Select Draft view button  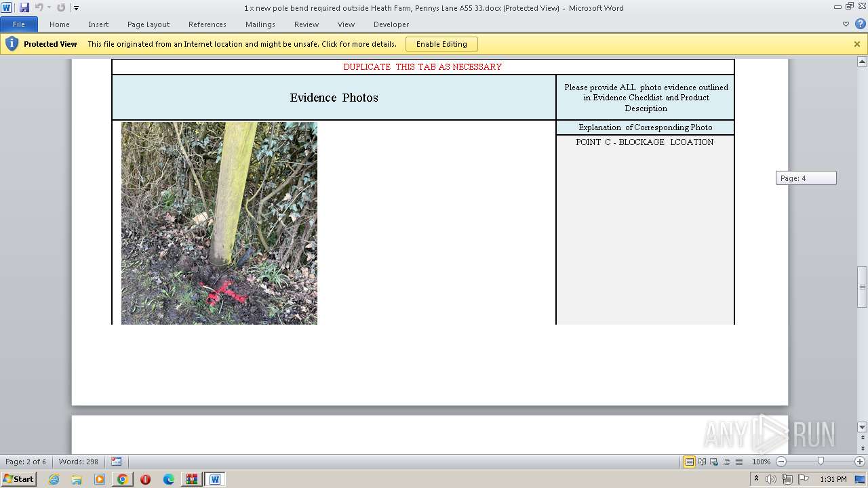click(738, 462)
